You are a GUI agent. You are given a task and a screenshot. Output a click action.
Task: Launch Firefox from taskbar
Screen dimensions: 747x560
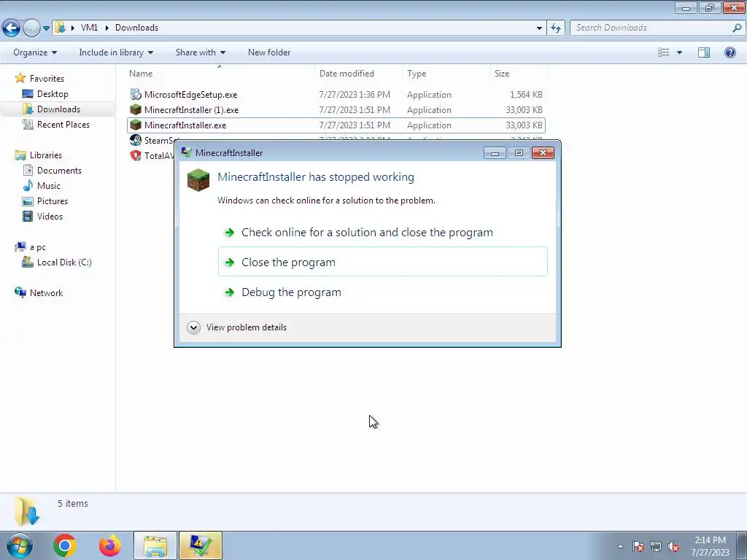tap(110, 545)
